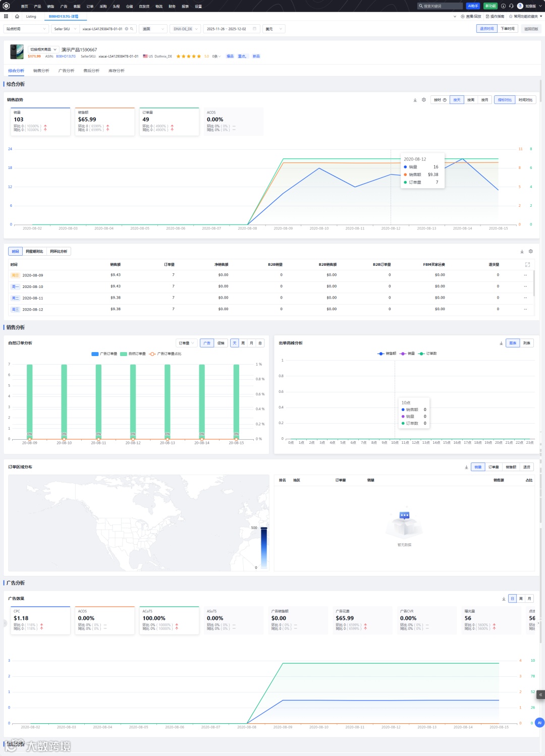Switch to 库存分析 tab
Screen dimensions: 545x756
[x=116, y=71]
